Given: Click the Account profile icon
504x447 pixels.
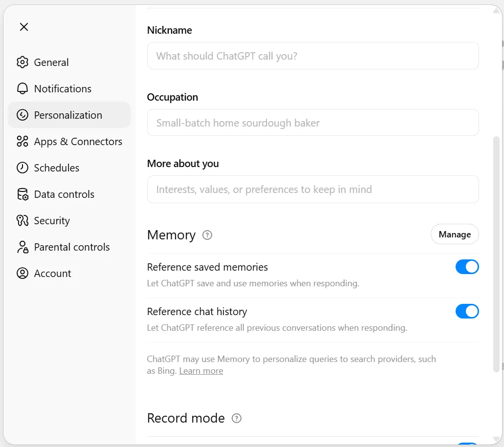Looking at the screenshot, I should point(22,274).
